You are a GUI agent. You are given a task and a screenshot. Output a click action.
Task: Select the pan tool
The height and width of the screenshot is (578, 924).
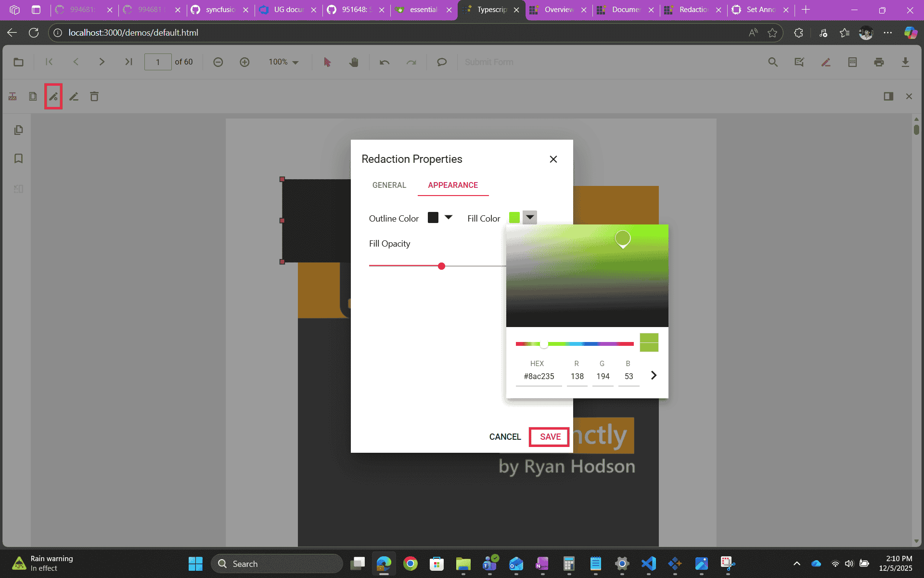coord(354,62)
